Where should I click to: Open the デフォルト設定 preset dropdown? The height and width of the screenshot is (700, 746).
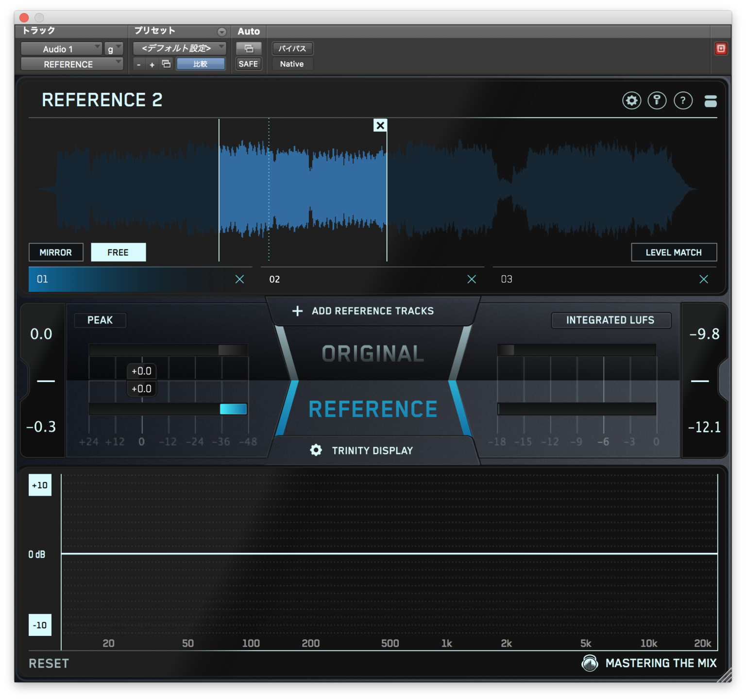click(179, 48)
